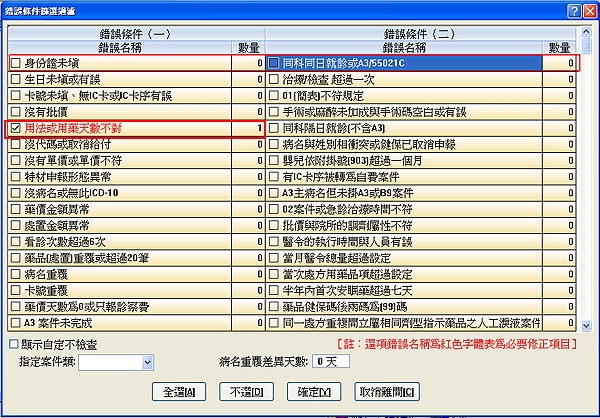Confirm with the 確定(Y) button

point(313,389)
